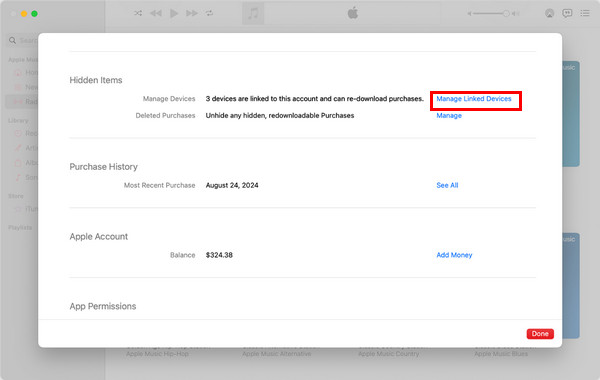This screenshot has height=380, width=600.
Task: Click the Purchase History heading
Action: coord(103,167)
